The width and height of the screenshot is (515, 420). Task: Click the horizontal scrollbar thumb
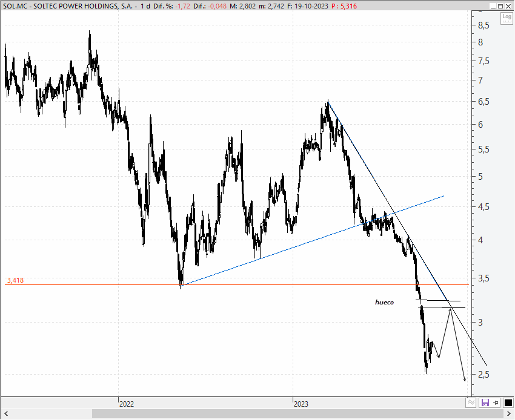[x=298, y=414]
